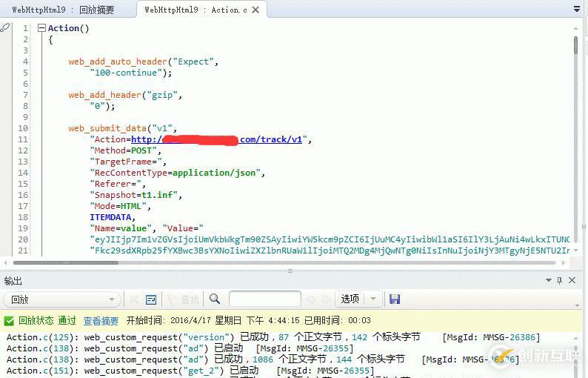Click the "Method=POST" line
Image resolution: width=588 pixels, height=378 pixels.
(x=126, y=150)
